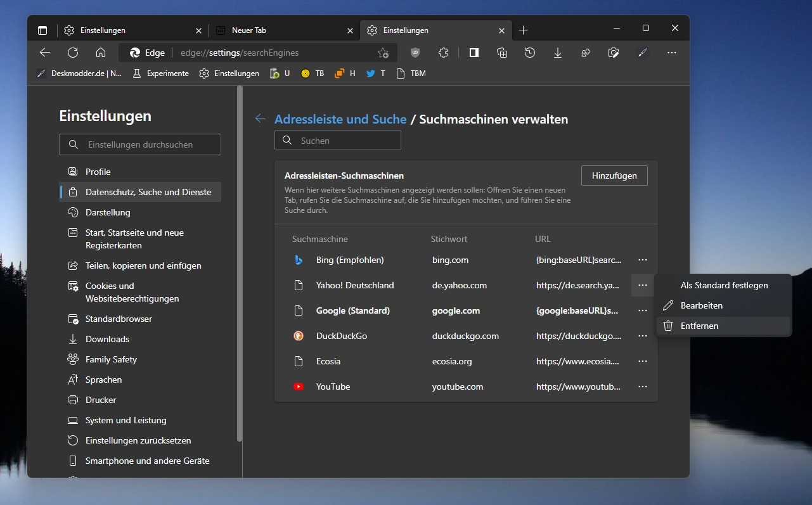Image resolution: width=812 pixels, height=505 pixels.
Task: Select the DuckDuckGo search engine row
Action: coord(466,336)
